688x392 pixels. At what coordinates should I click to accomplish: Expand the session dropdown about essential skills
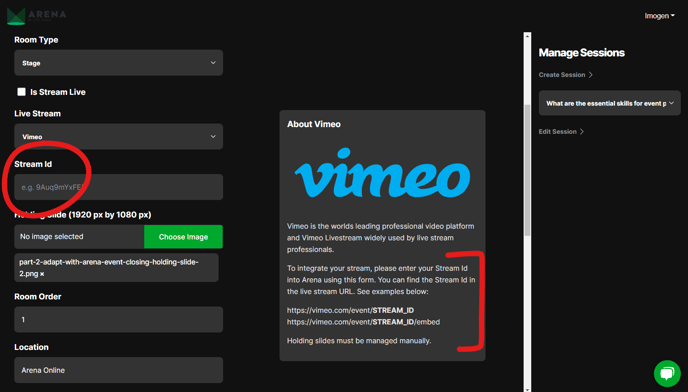609,103
